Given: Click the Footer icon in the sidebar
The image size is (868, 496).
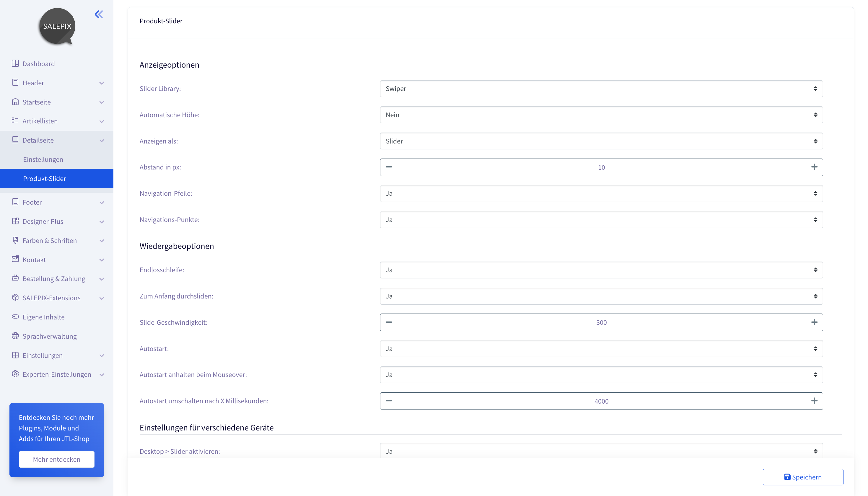Looking at the screenshot, I should [15, 202].
